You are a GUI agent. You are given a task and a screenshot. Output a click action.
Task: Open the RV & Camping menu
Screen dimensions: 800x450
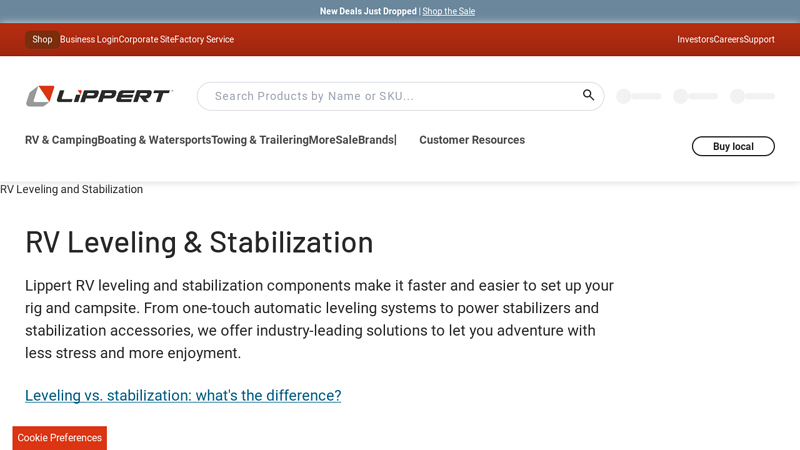[x=61, y=140]
